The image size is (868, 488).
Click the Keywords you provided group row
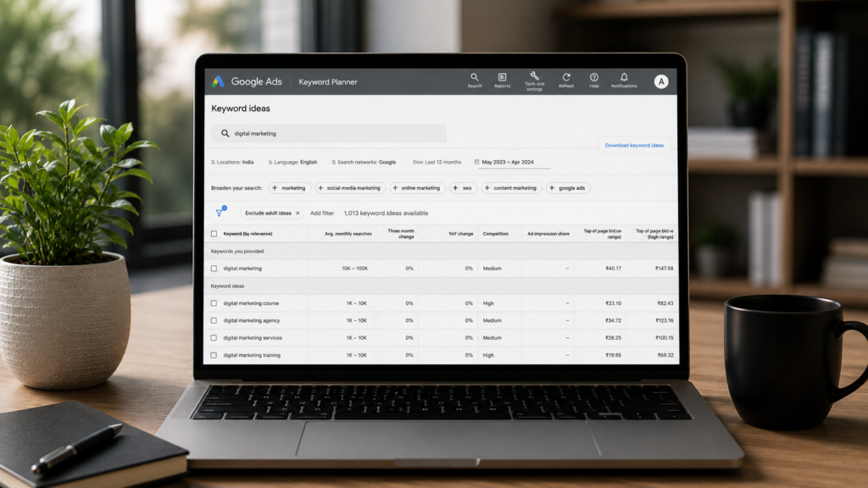tap(441, 251)
